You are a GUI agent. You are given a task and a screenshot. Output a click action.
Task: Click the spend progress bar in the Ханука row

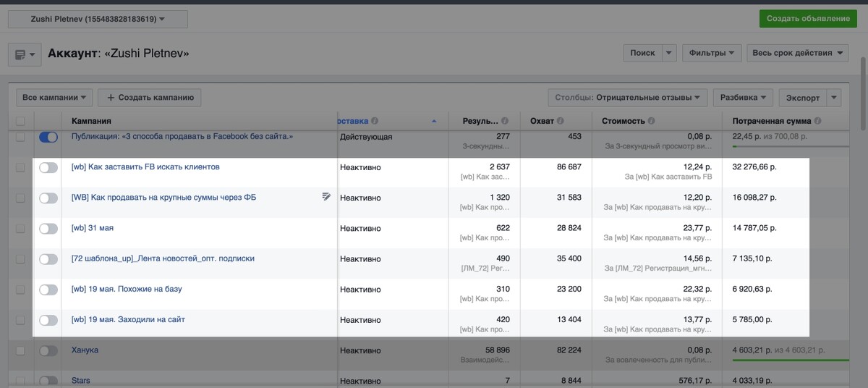point(790,360)
